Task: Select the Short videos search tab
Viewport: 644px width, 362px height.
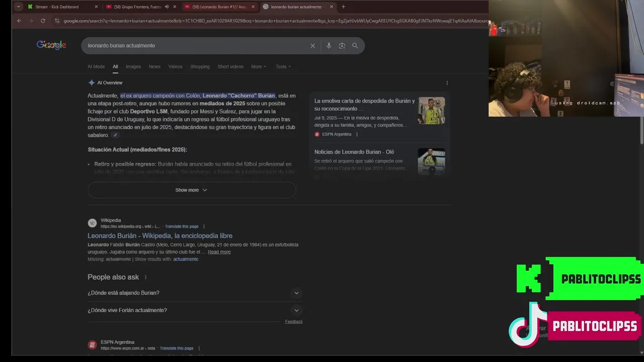Action: pos(230,66)
